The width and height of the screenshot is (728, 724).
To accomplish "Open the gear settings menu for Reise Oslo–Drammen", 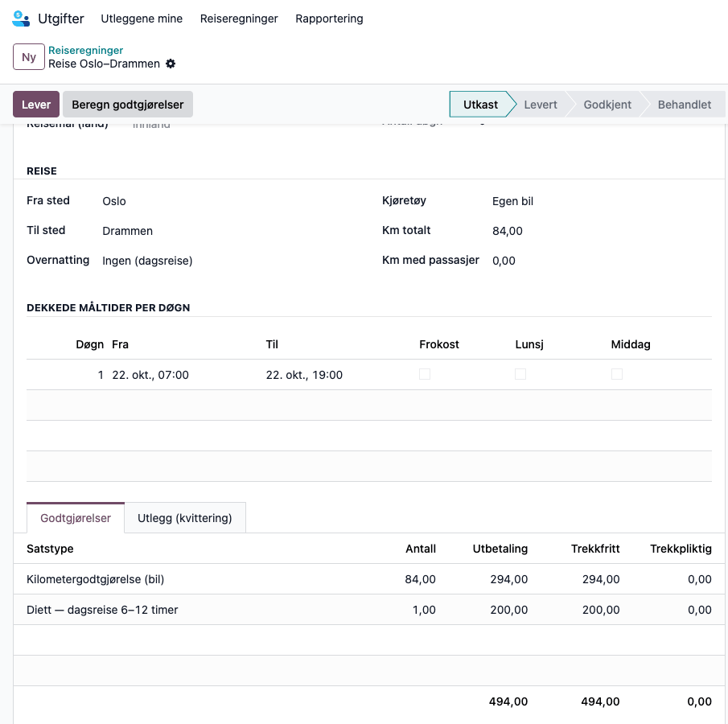I will [171, 64].
